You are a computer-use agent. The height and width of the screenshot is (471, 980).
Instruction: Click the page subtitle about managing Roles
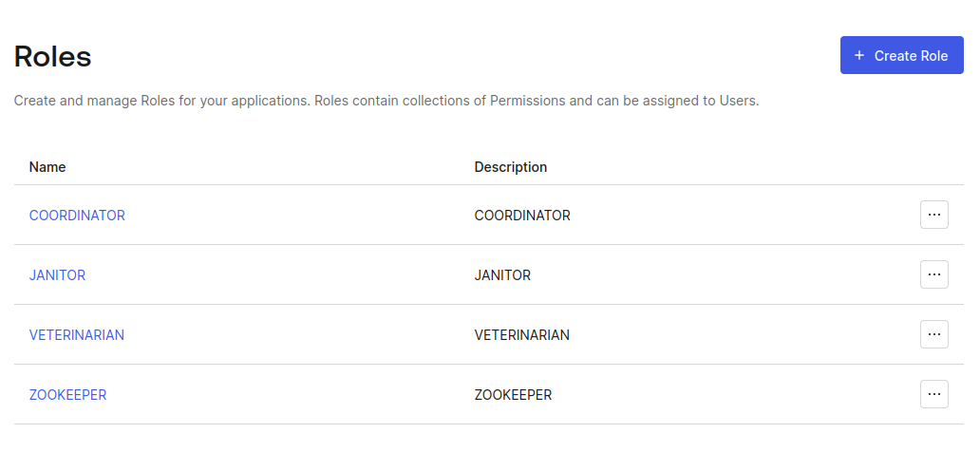[x=386, y=101]
